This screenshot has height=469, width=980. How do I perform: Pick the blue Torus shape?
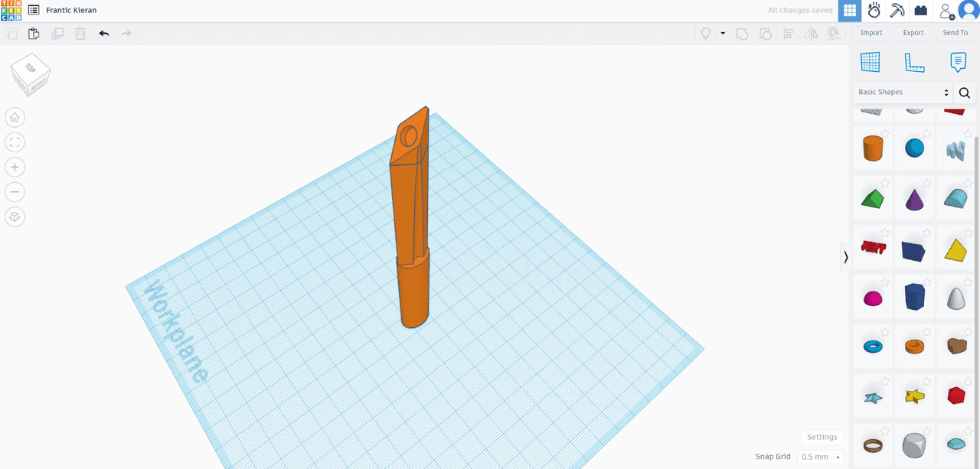click(873, 347)
